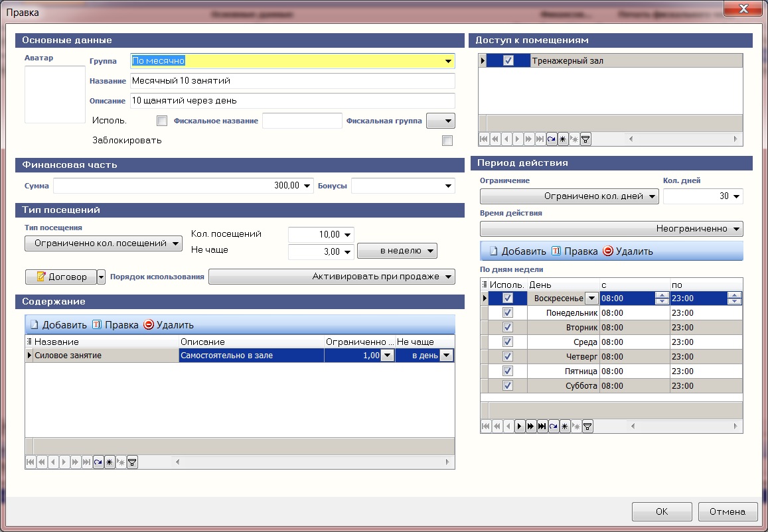
Task: Go to the last record in the weekdays grid
Action: 542,427
